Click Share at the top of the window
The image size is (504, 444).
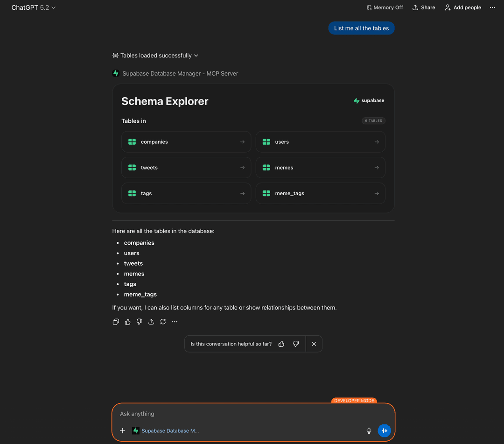pyautogui.click(x=423, y=7)
